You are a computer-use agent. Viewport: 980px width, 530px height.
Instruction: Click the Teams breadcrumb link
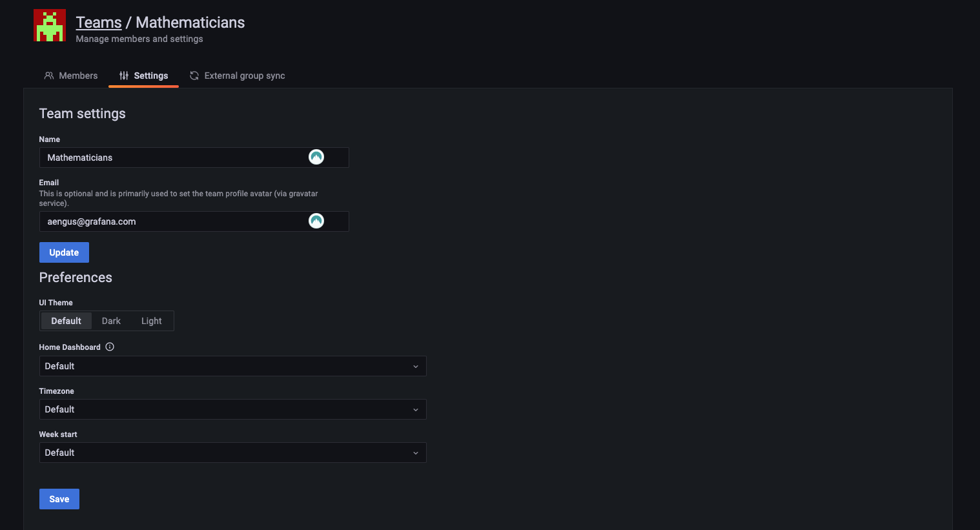[x=98, y=22]
